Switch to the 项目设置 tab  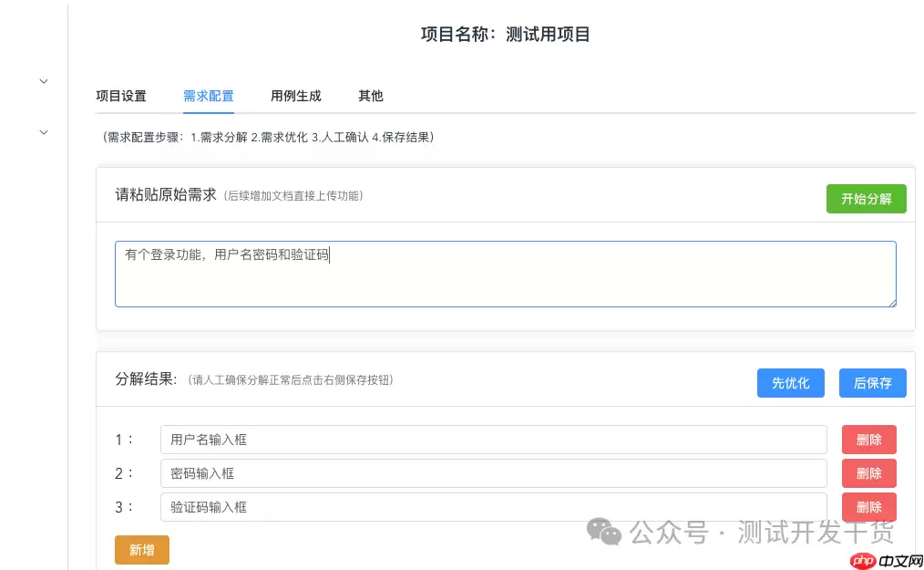tap(121, 96)
